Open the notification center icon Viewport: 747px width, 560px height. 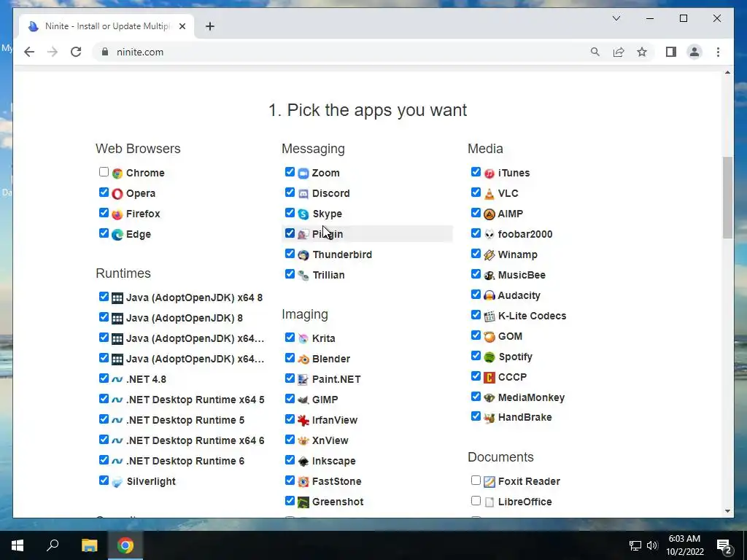724,545
